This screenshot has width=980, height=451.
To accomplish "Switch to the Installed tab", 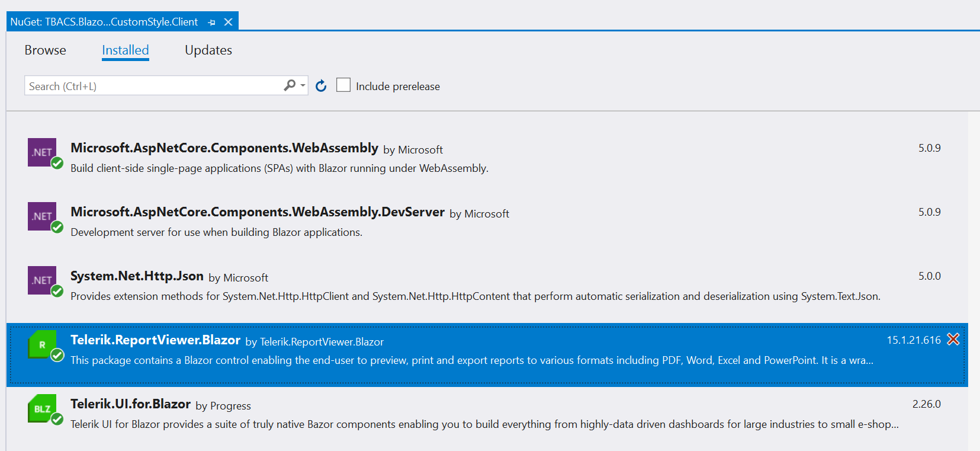I will [x=126, y=50].
